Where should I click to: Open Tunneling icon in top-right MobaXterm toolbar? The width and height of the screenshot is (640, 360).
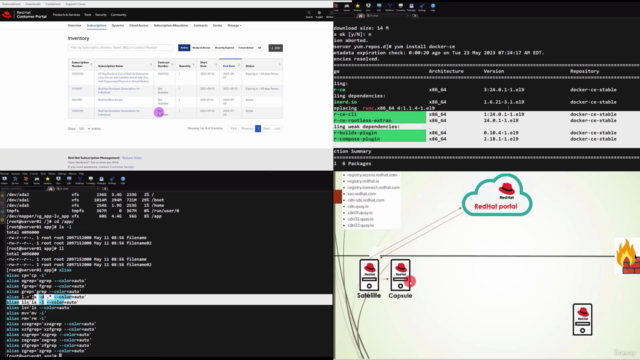400,7
